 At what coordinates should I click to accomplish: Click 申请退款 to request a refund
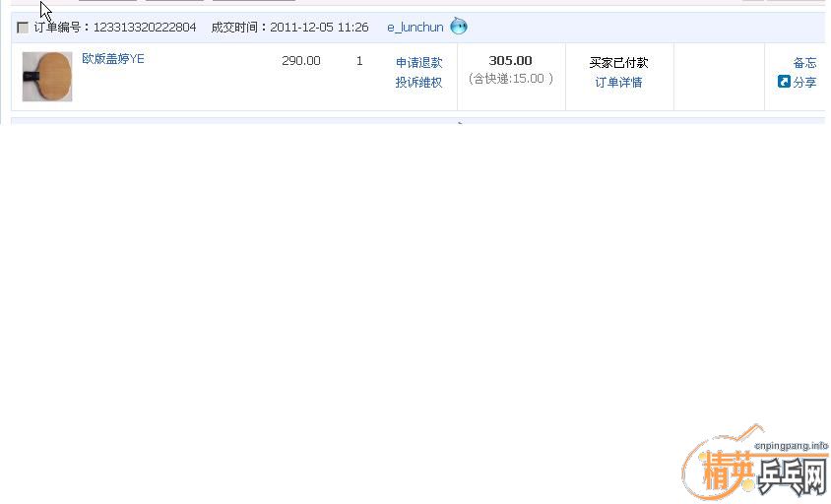pos(418,63)
